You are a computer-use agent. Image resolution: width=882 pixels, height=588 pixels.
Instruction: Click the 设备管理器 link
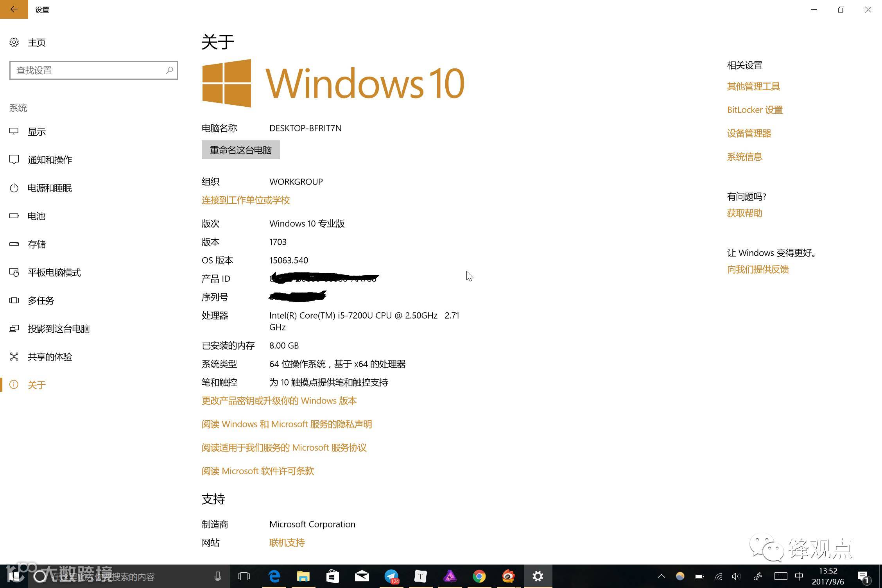tap(749, 133)
